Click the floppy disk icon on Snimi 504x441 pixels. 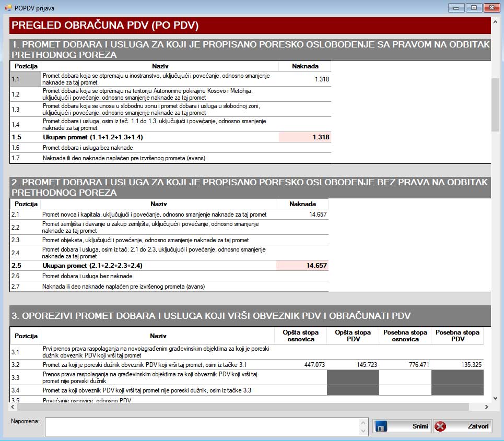point(381,426)
